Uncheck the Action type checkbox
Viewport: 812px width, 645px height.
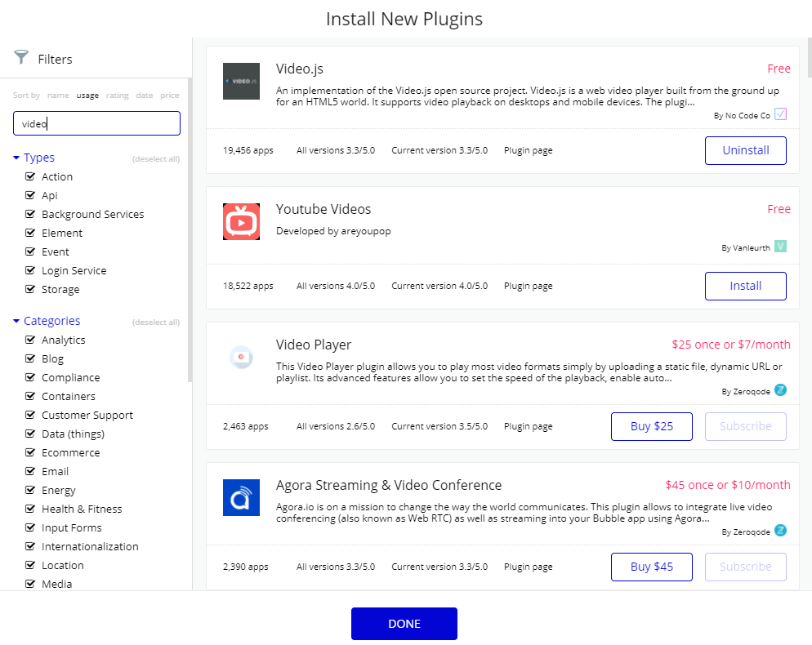pyautogui.click(x=30, y=176)
